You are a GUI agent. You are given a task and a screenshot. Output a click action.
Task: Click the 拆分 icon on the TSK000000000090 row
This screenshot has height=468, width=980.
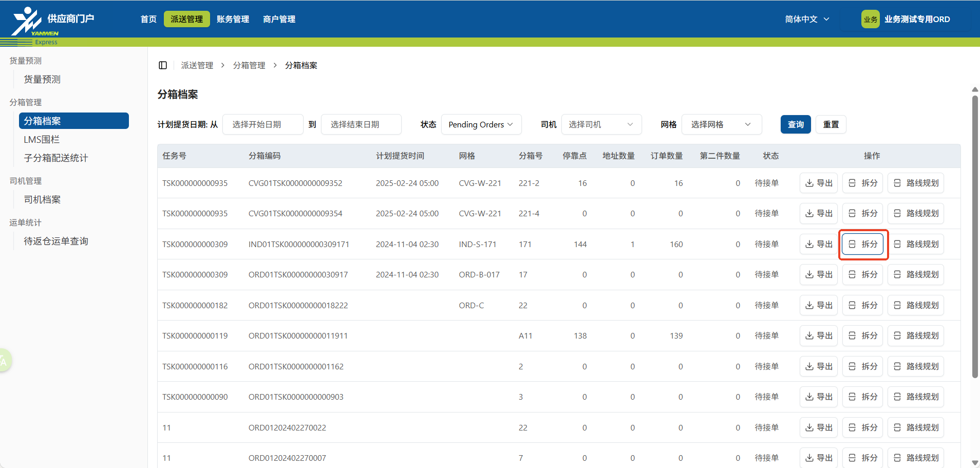[x=862, y=397]
